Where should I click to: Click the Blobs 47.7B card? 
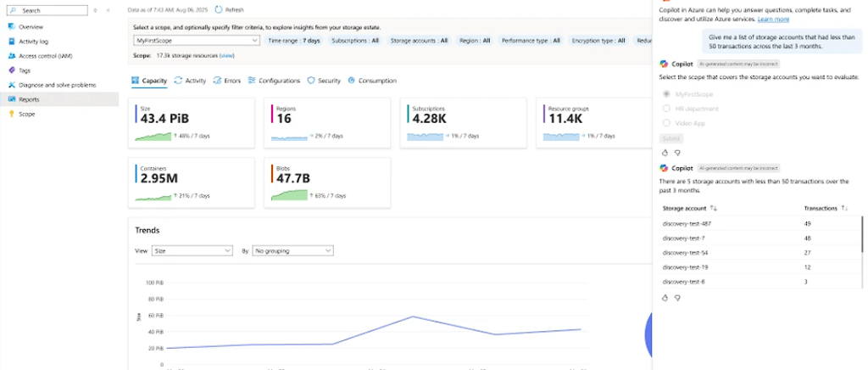[x=327, y=182]
